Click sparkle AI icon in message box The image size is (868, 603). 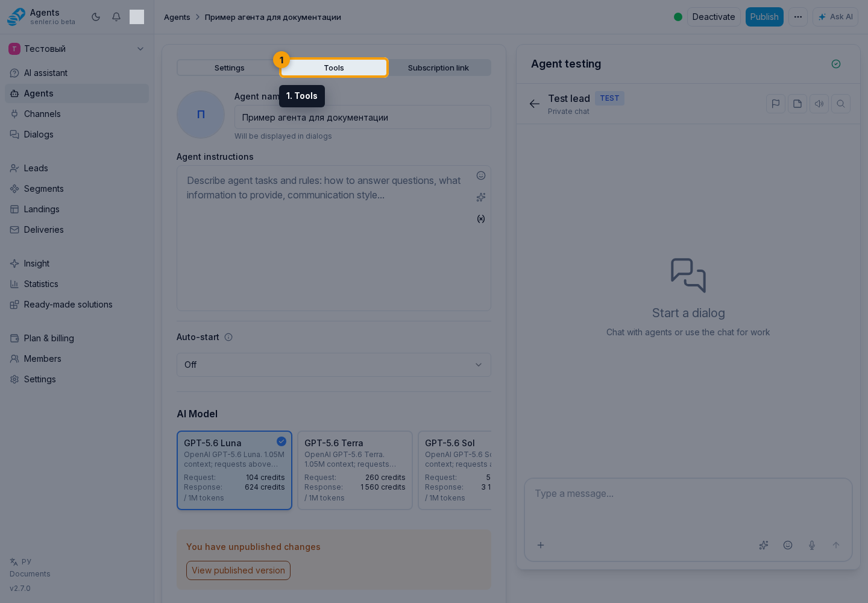pos(764,545)
